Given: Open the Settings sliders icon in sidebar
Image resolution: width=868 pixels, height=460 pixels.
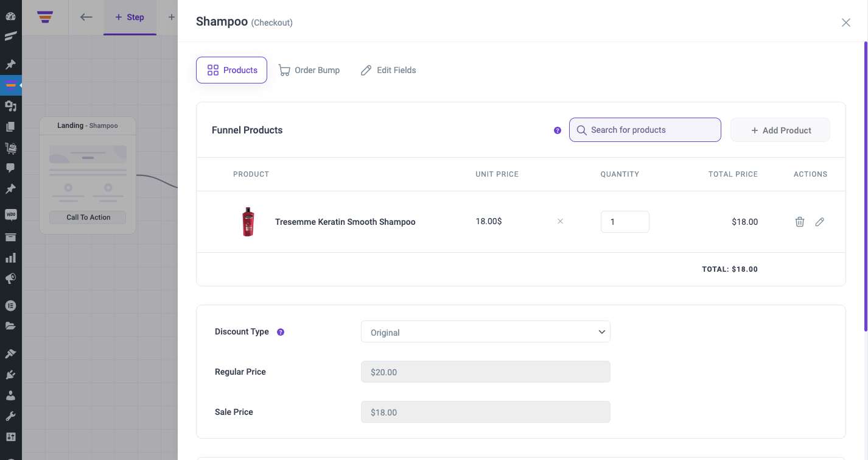Looking at the screenshot, I should tap(10, 437).
